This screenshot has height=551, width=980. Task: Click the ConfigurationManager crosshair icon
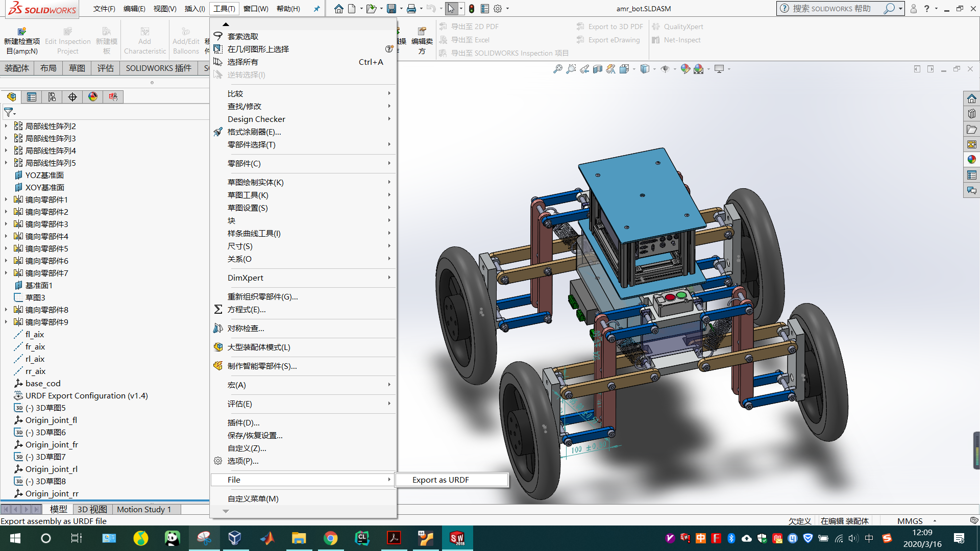(72, 97)
